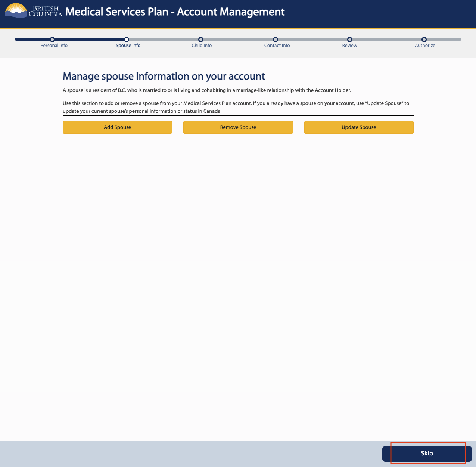Click the Personal Info step circle marker
Viewport: 476px width, 467px height.
click(x=52, y=40)
